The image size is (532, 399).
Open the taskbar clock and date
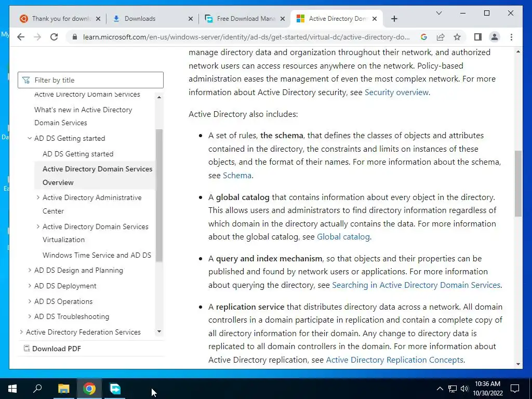pyautogui.click(x=487, y=389)
